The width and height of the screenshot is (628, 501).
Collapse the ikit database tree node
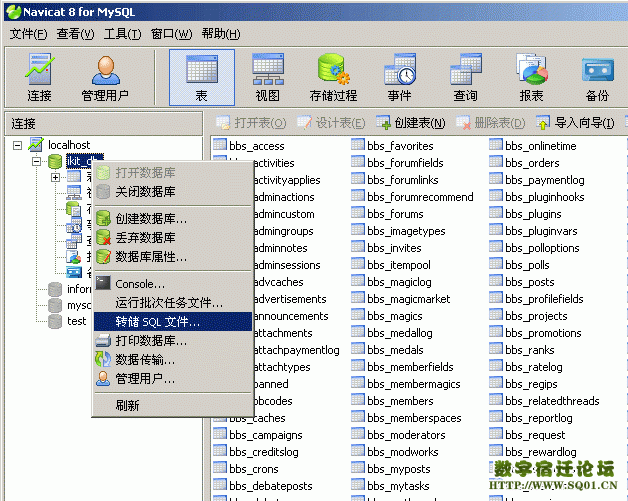coord(36,161)
